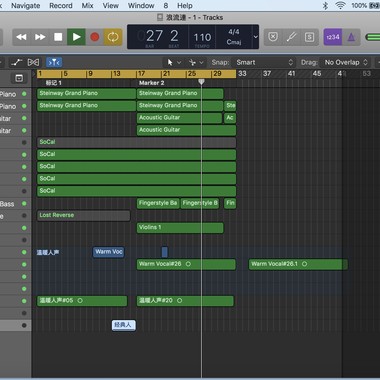Select the 标记 1 marker

[53, 83]
